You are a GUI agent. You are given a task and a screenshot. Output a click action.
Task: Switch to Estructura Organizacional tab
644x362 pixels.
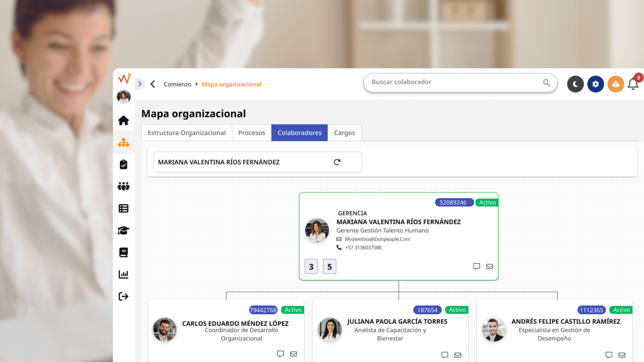click(186, 133)
